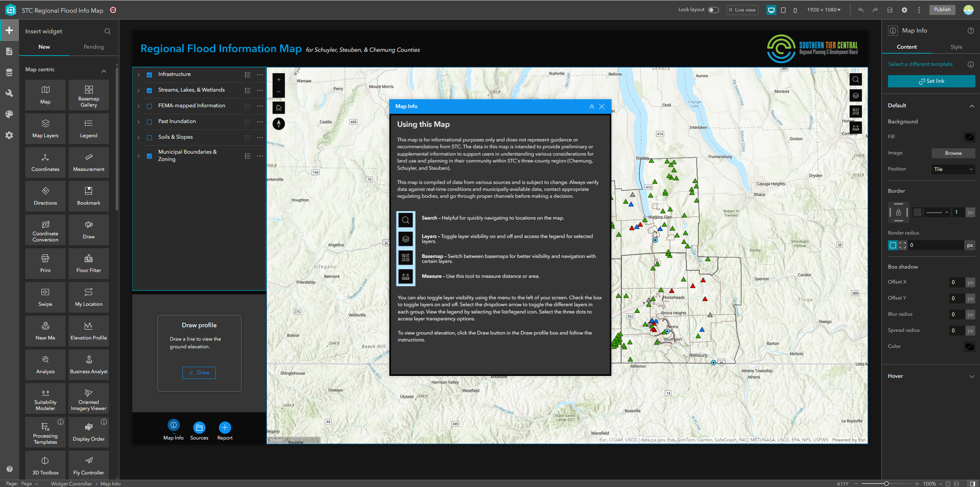
Task: Click the Set link button
Action: coord(931,81)
